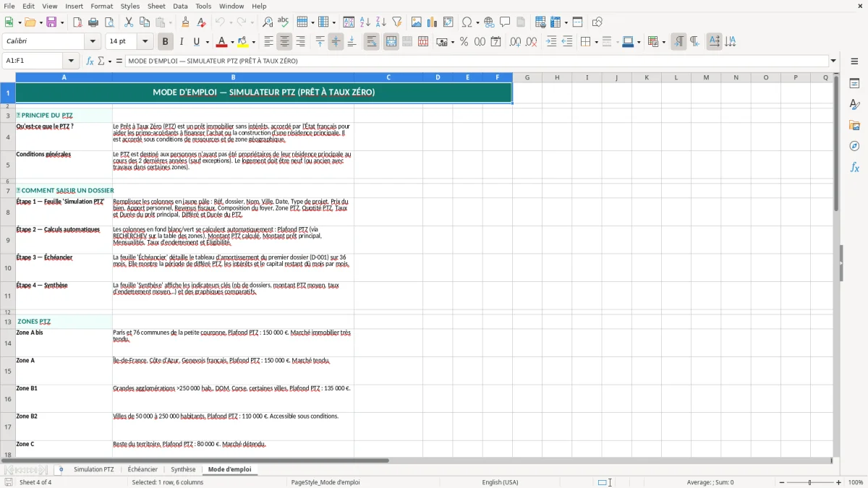Run the spelling check
Viewport: 868px width, 488px height.
(x=283, y=22)
